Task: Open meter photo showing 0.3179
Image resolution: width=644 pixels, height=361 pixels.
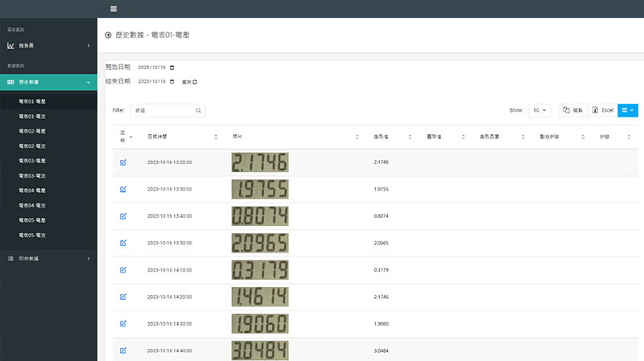Action: (x=260, y=270)
